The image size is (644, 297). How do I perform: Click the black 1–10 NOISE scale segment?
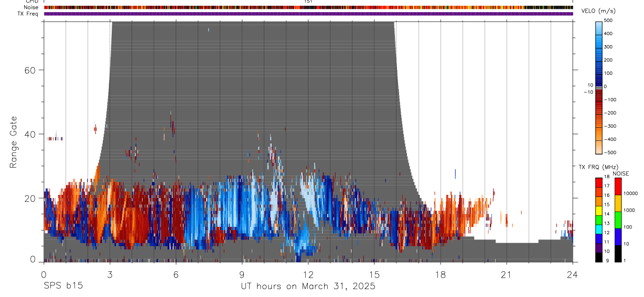618,253
